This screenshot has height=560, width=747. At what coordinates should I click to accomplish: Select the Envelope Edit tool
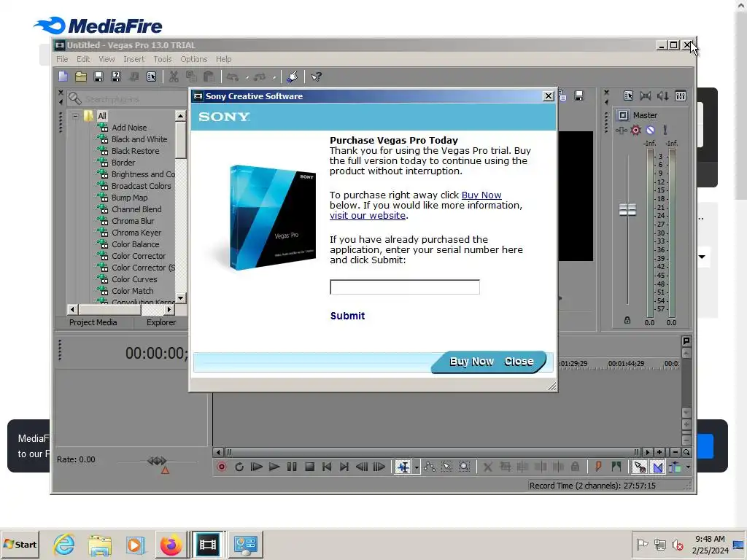(430, 467)
